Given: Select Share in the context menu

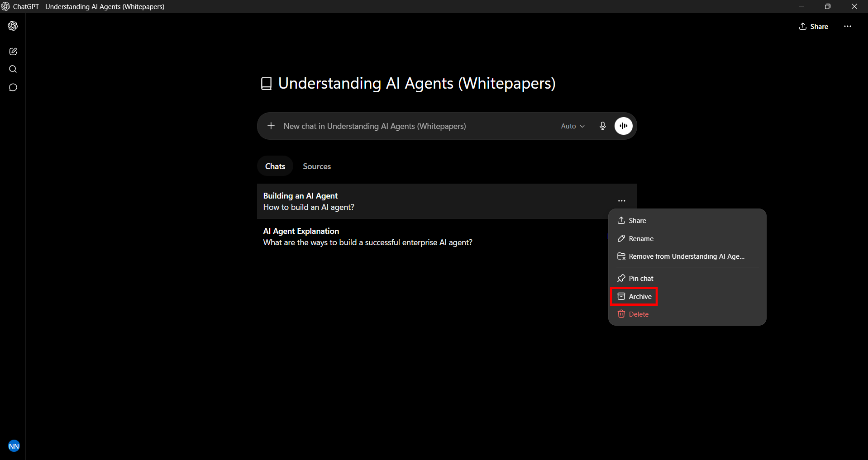Looking at the screenshot, I should pos(687,221).
